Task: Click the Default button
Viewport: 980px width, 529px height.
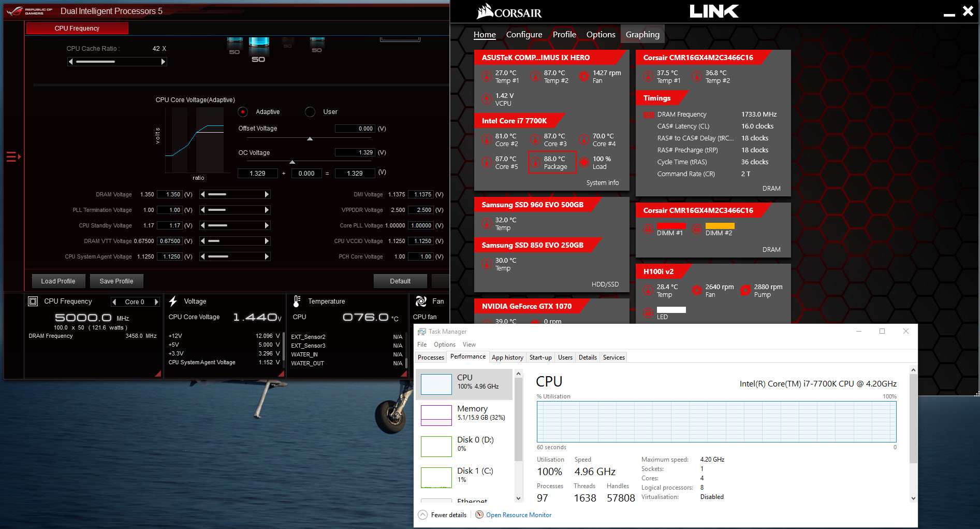Action: (x=400, y=281)
